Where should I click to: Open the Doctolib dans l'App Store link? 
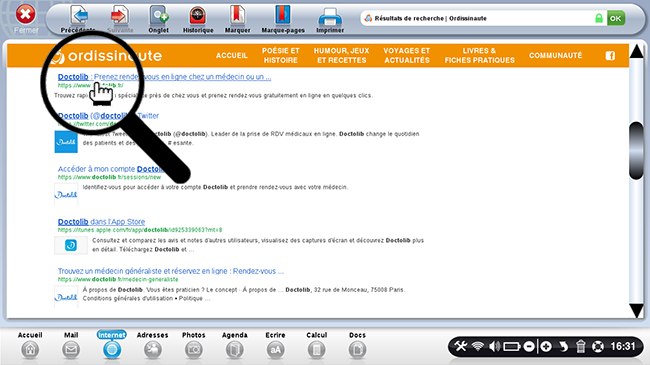tap(101, 221)
